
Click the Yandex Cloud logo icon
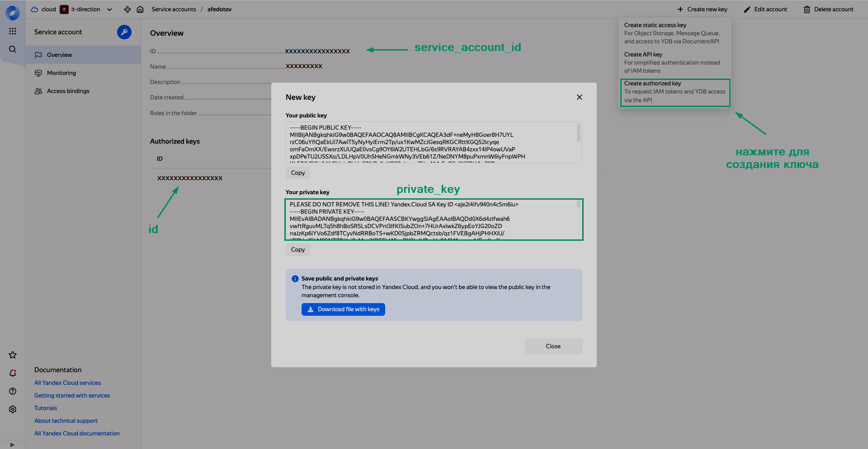coord(13,13)
